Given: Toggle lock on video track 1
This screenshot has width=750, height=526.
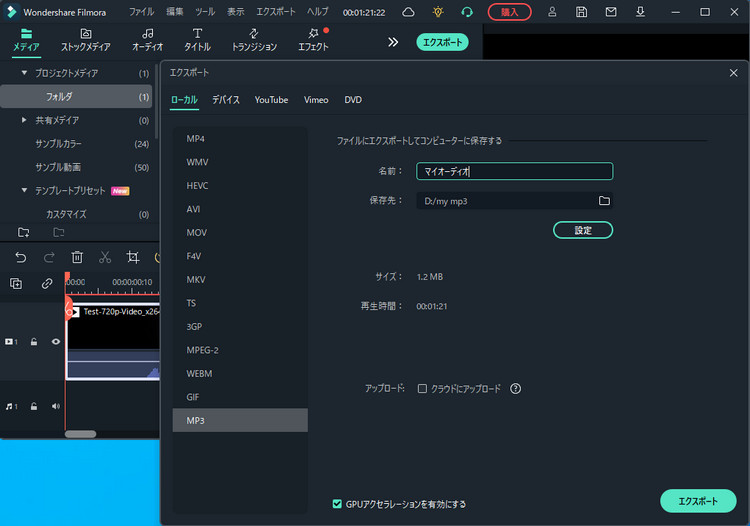Looking at the screenshot, I should coord(34,342).
